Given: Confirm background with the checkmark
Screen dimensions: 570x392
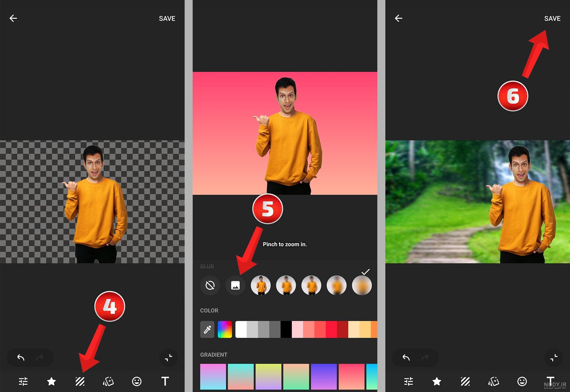Looking at the screenshot, I should 365,272.
